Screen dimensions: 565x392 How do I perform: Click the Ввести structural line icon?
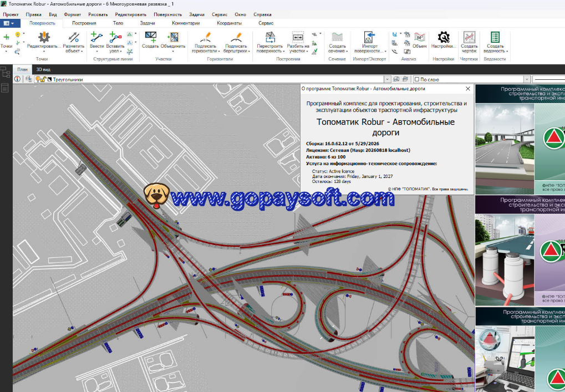(x=96, y=37)
